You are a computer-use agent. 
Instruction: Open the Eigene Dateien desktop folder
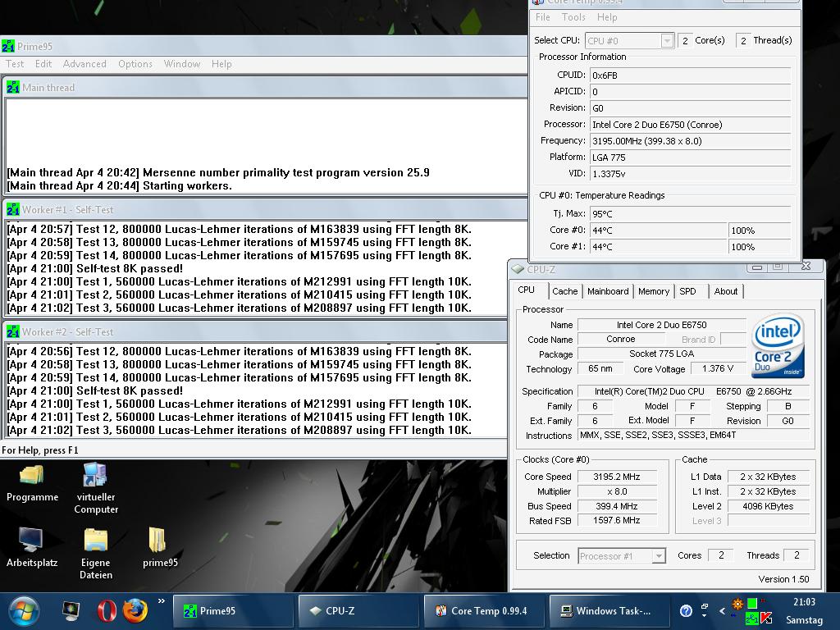96,554
